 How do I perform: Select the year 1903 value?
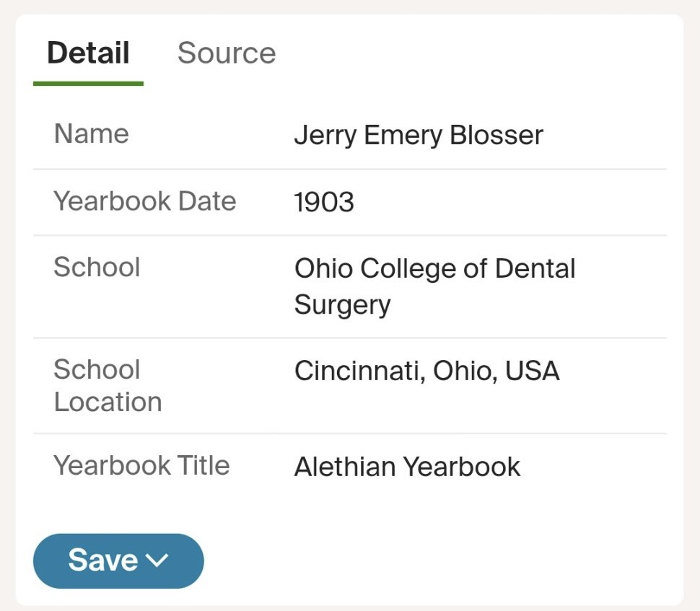324,203
